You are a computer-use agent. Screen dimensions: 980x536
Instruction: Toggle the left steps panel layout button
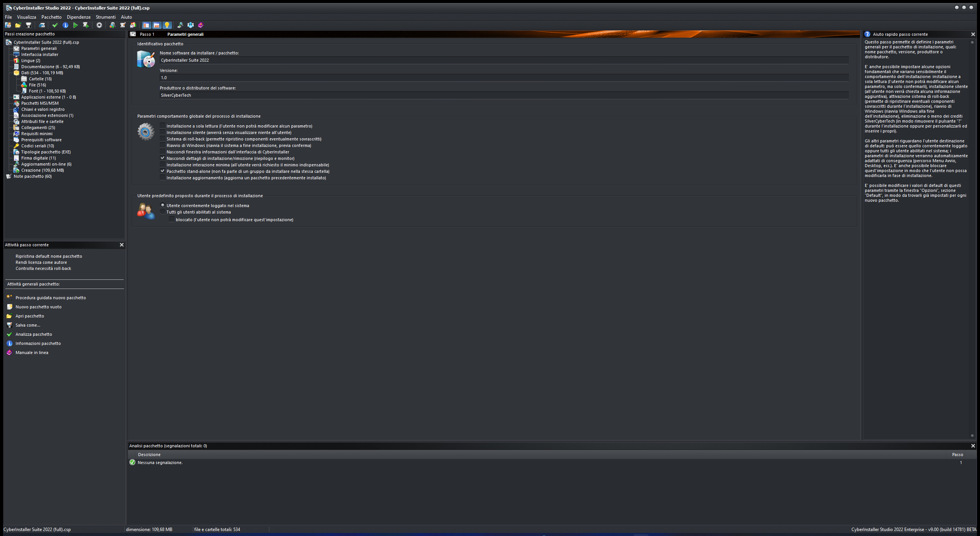pyautogui.click(x=146, y=25)
